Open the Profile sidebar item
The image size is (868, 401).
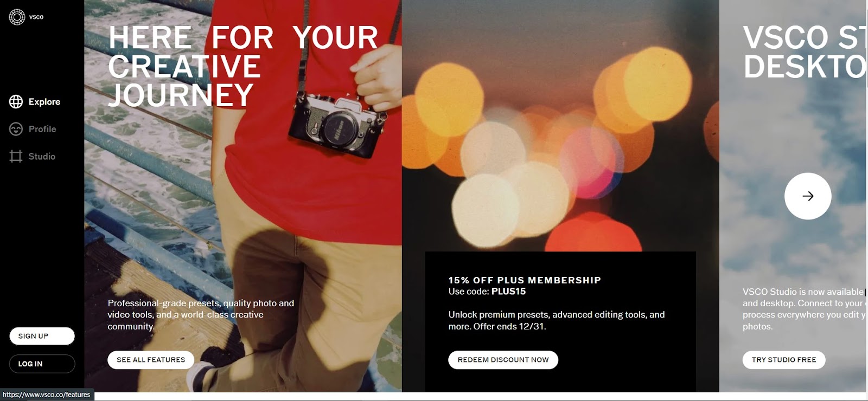click(x=33, y=129)
